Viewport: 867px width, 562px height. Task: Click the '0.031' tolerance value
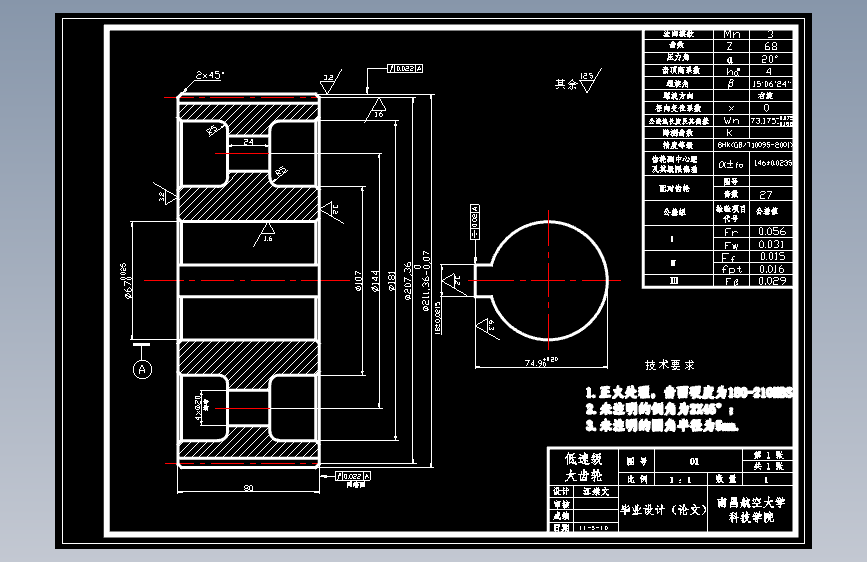[771, 244]
